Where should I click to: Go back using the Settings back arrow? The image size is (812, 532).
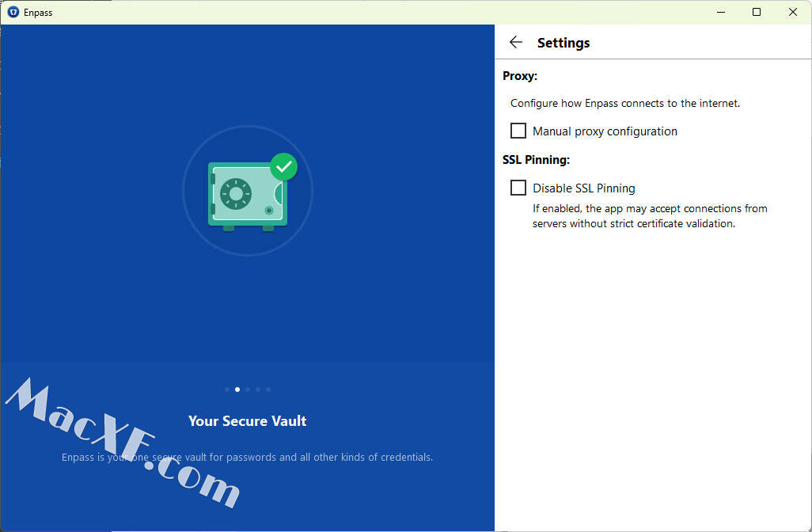pyautogui.click(x=516, y=43)
